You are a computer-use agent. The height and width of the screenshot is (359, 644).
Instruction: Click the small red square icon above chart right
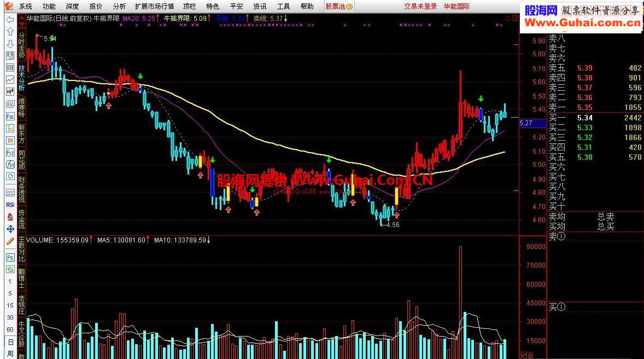[514, 18]
